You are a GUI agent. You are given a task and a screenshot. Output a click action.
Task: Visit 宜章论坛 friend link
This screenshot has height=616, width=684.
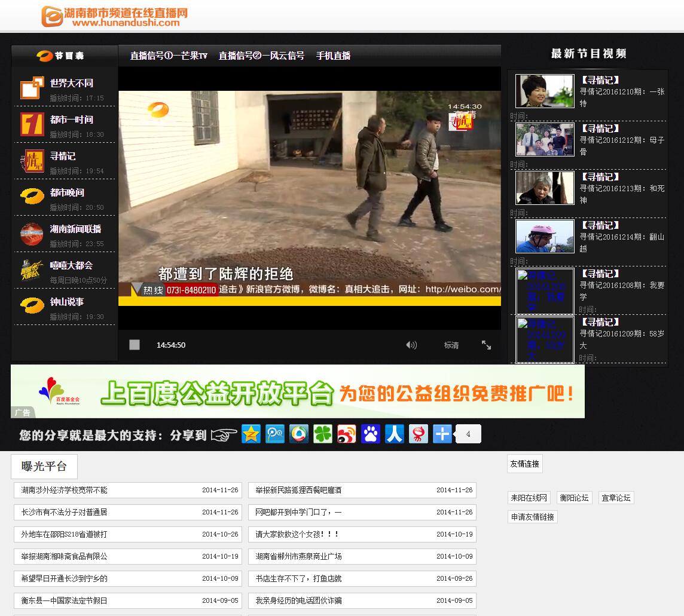[x=616, y=498]
